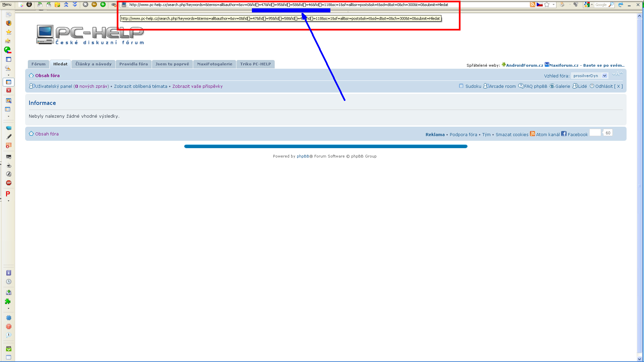Click the blue double-up-arrow toolbar icon
The width and height of the screenshot is (644, 362).
coord(66,4)
